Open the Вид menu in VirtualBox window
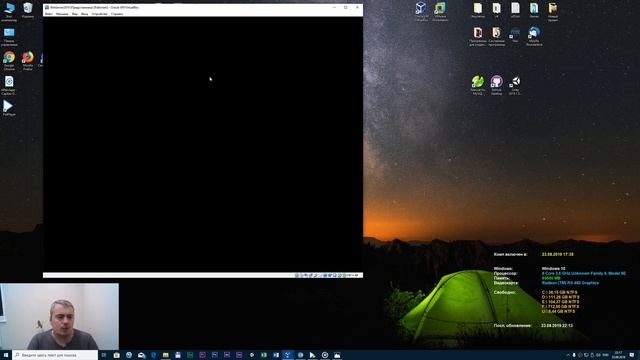The image size is (640, 360). pos(75,14)
